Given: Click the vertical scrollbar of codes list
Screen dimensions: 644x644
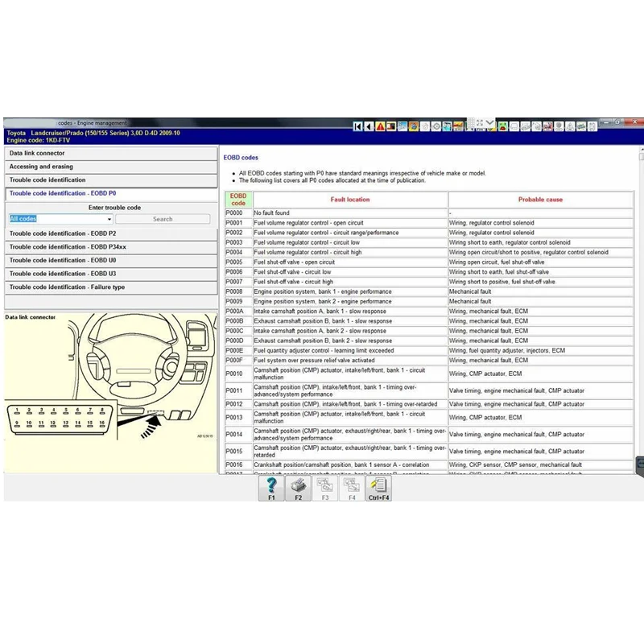Looking at the screenshot, I should pos(641,308).
